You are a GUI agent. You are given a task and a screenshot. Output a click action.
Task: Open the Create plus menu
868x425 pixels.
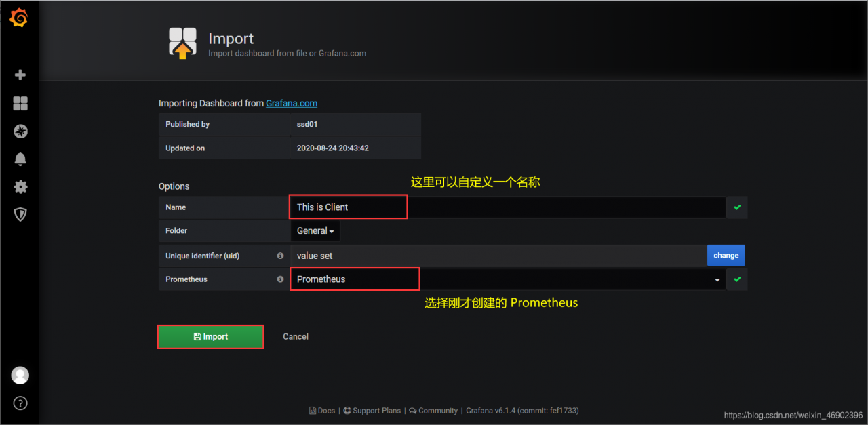[20, 75]
